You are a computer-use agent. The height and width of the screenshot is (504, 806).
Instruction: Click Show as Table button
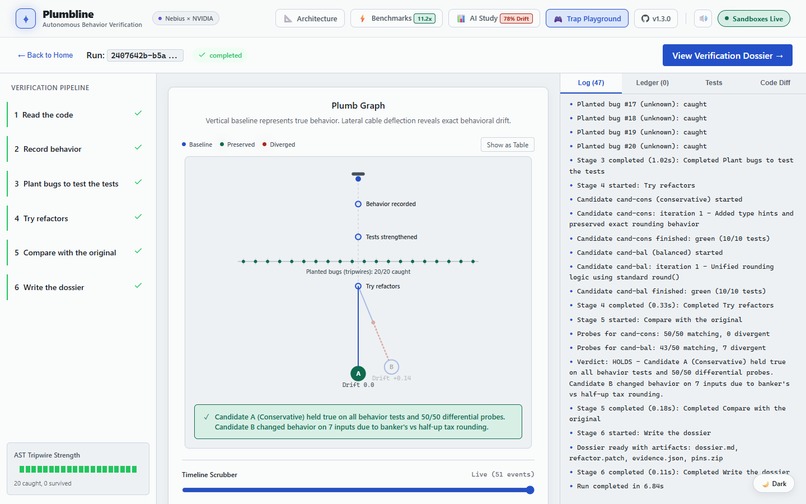tap(507, 145)
